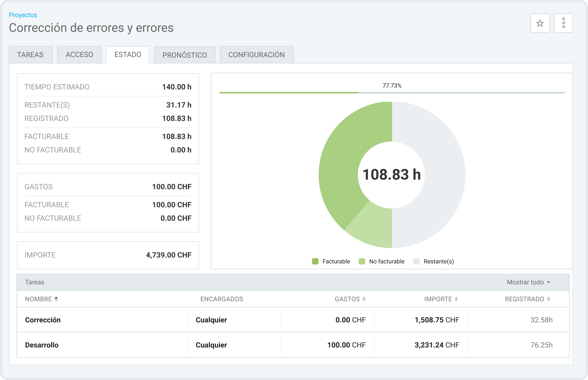Expand the Mostrar todo dropdown
588x380 pixels.
pyautogui.click(x=528, y=282)
